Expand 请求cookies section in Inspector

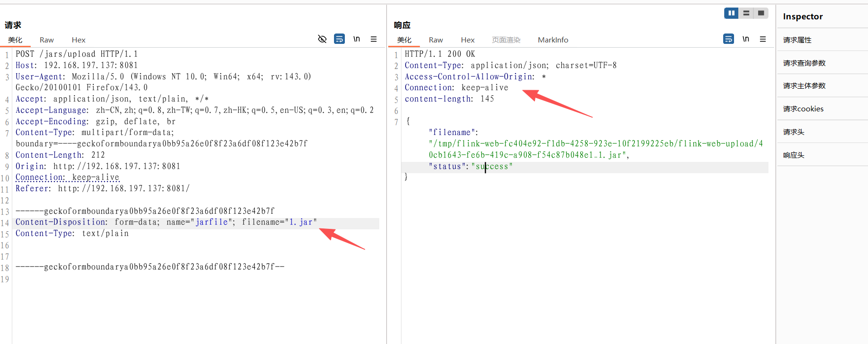803,109
